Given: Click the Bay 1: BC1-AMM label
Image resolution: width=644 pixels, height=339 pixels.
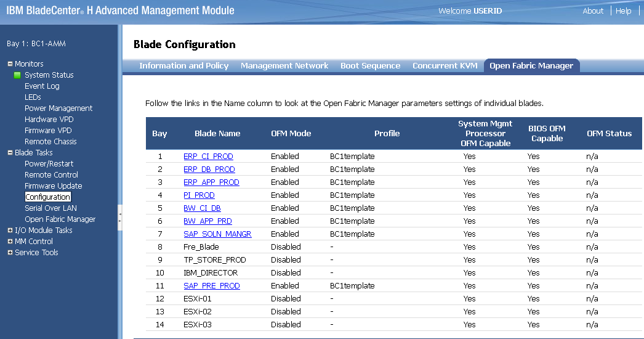Looking at the screenshot, I should (36, 44).
